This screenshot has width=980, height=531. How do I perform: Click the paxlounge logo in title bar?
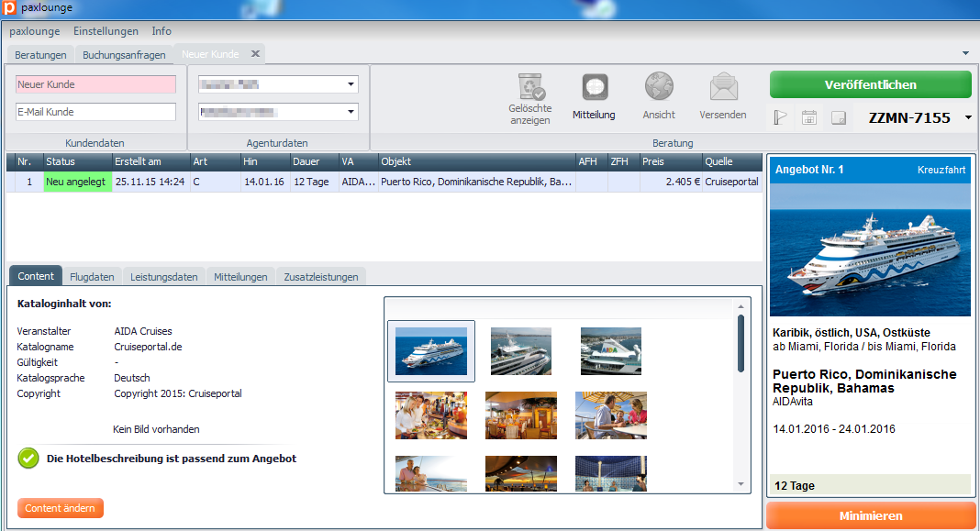pos(9,7)
